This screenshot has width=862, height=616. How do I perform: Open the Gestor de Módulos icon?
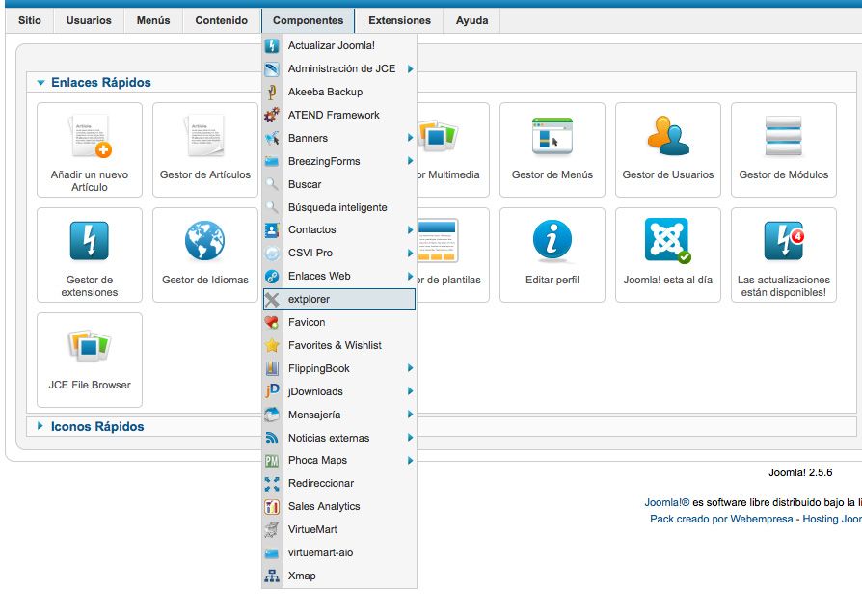[x=783, y=136]
